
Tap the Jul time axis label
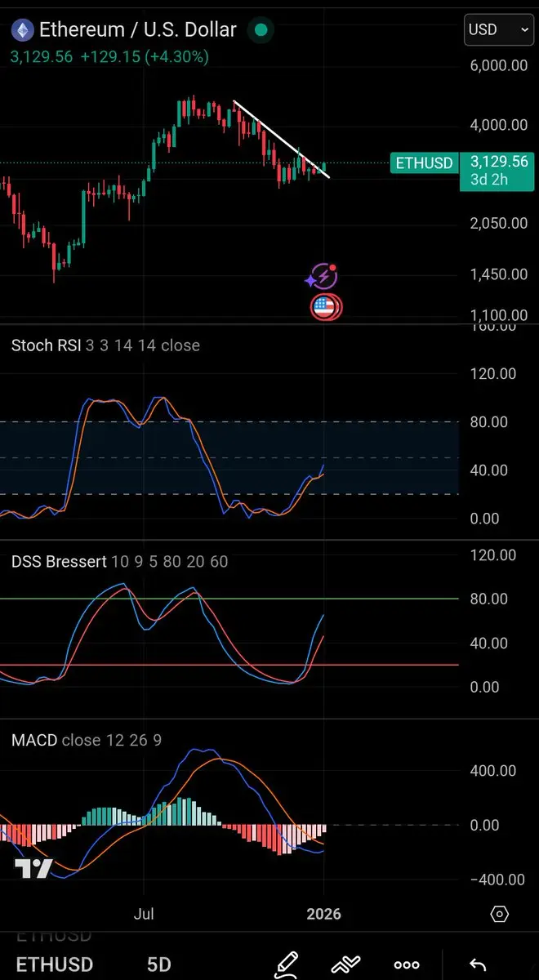[x=145, y=914]
